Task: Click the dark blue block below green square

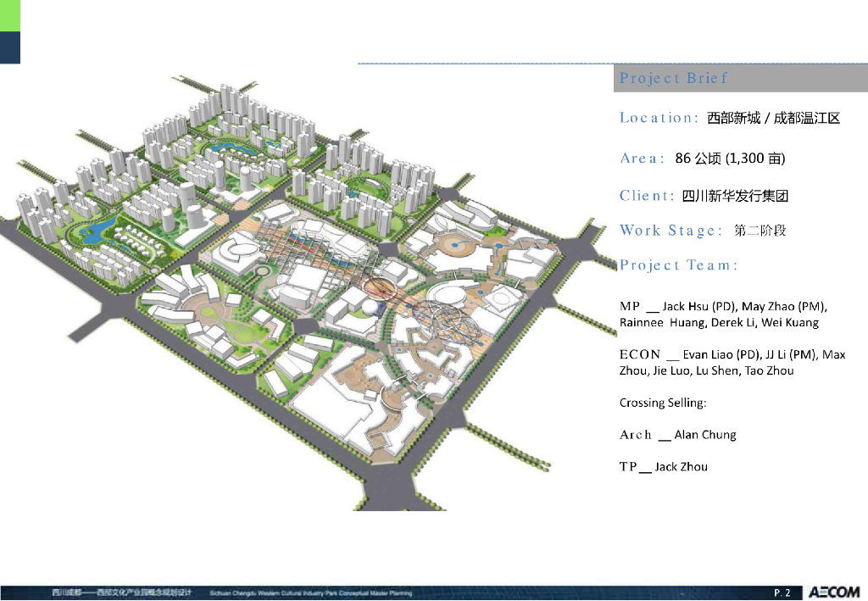Action: [9, 48]
